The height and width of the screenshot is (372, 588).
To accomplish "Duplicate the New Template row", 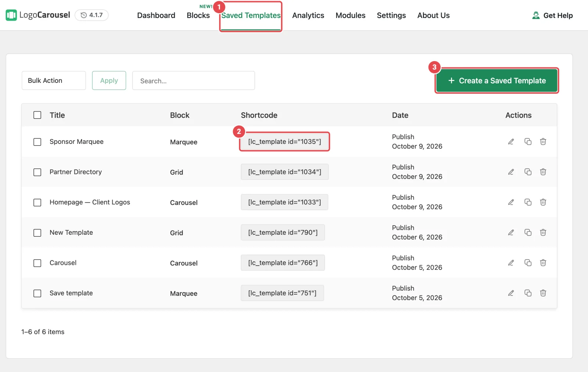I will (x=528, y=233).
